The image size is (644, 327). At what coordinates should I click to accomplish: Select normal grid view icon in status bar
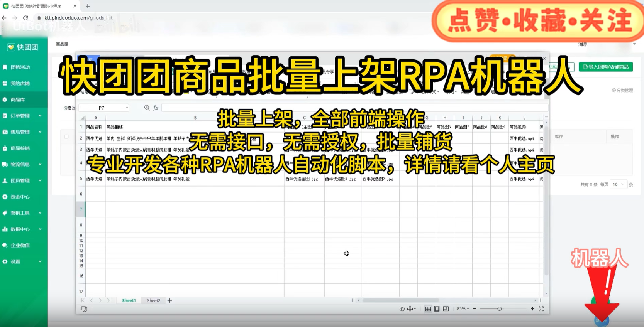point(428,309)
